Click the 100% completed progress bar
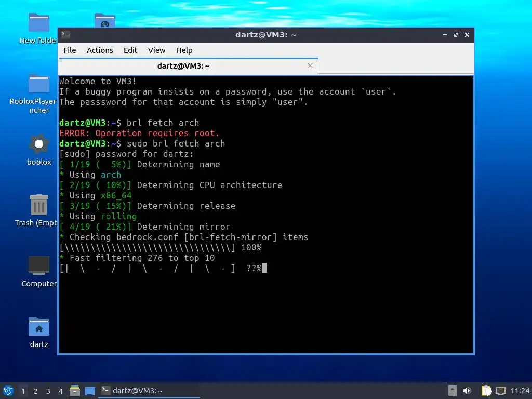 (x=161, y=247)
